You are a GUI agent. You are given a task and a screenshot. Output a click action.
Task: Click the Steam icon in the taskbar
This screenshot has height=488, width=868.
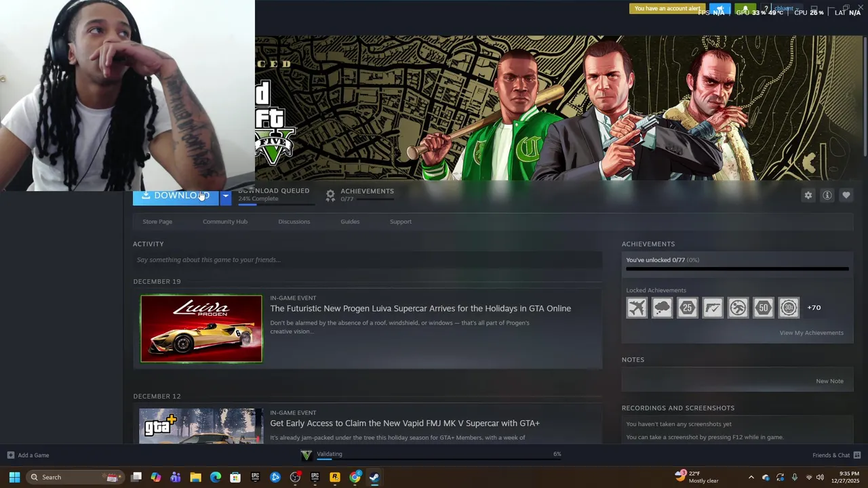(374, 477)
